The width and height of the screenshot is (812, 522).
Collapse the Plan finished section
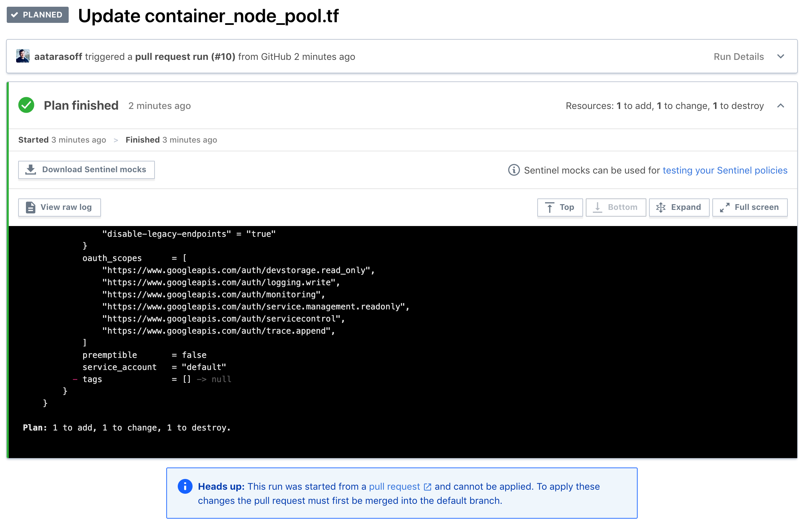(x=780, y=106)
